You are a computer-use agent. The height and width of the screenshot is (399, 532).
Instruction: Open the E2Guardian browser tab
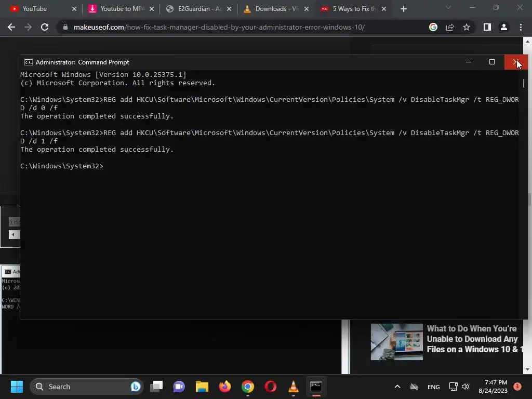198,9
